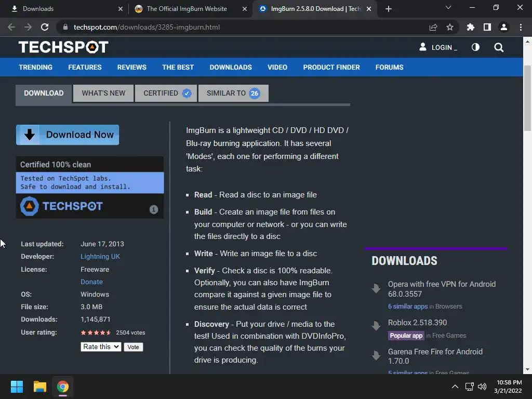Go back to the previous page
This screenshot has height=399, width=532.
pos(11,27)
